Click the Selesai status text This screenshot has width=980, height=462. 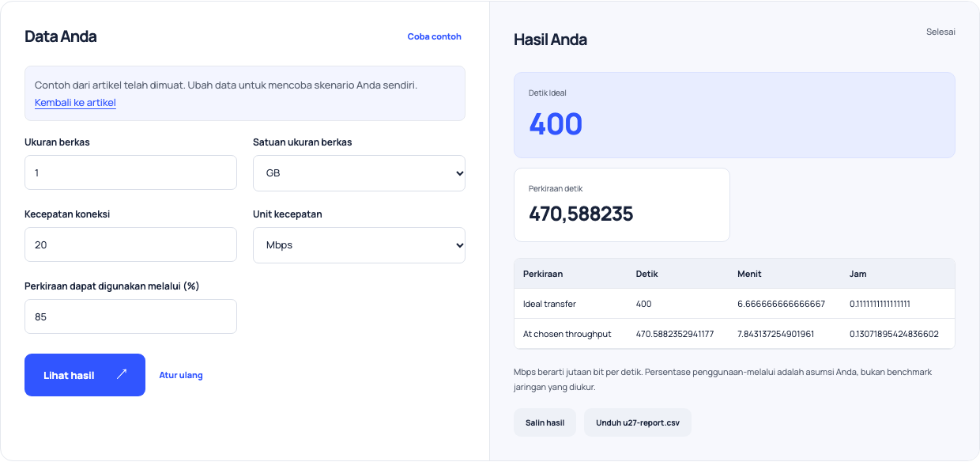[x=940, y=32]
